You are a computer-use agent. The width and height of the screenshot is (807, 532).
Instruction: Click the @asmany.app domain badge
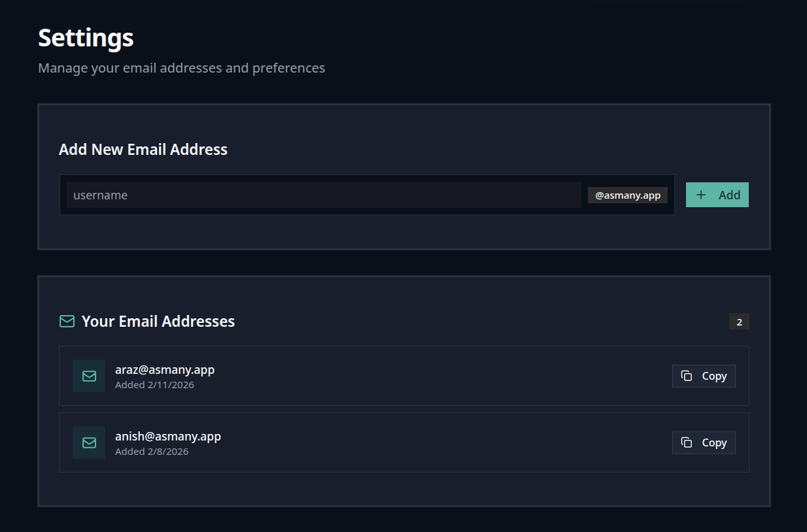[627, 195]
